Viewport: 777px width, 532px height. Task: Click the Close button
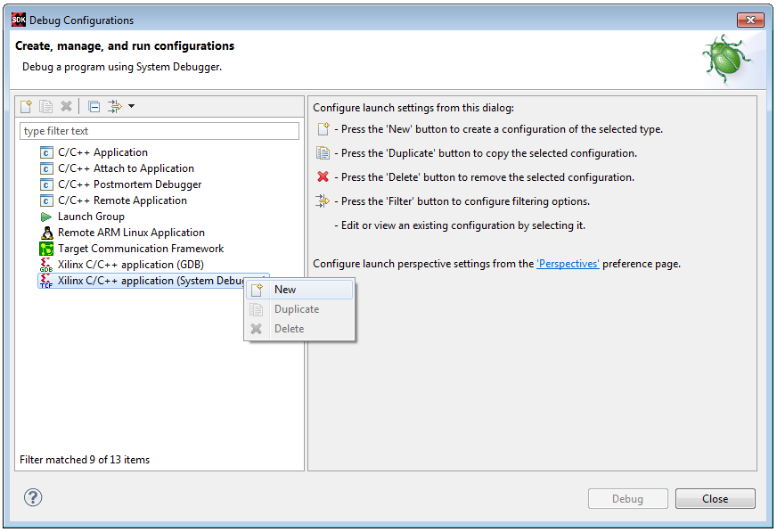click(715, 499)
